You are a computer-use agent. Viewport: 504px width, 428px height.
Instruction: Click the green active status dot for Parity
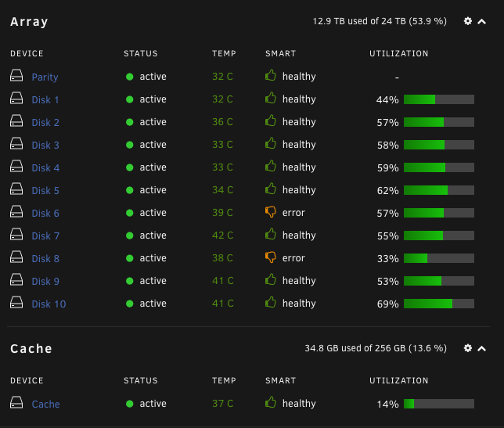[130, 77]
